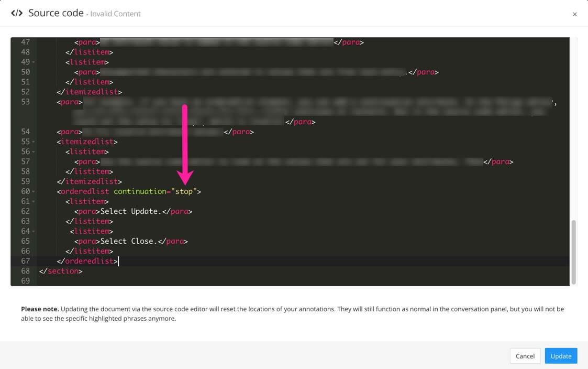Close the Source code dialog
Viewport: 588px width, 369px height.
click(x=575, y=14)
